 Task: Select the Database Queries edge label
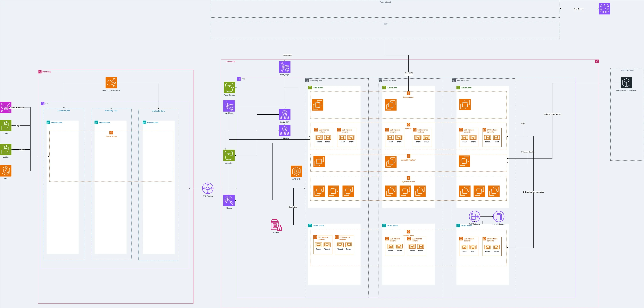coord(528,152)
